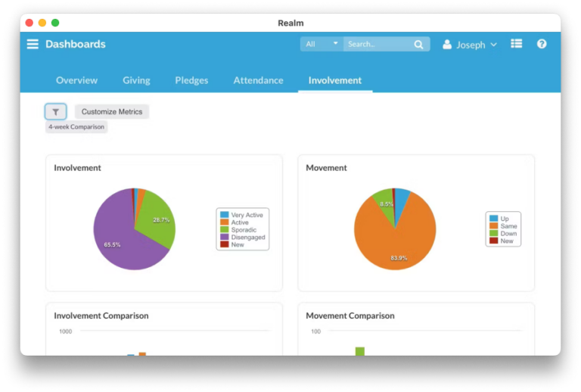Viewport: 581px width, 392px height.
Task: Click the Up blue legend swatch
Action: 493,218
